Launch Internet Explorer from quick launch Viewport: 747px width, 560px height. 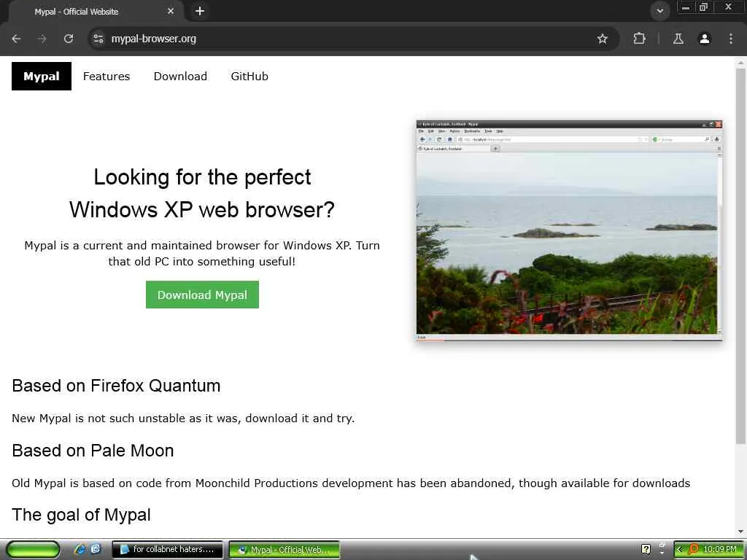pyautogui.click(x=79, y=549)
